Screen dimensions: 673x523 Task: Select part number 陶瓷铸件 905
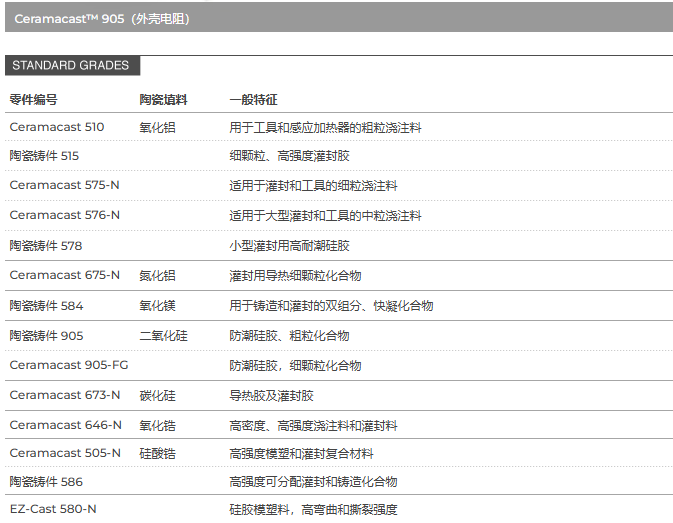(x=46, y=336)
